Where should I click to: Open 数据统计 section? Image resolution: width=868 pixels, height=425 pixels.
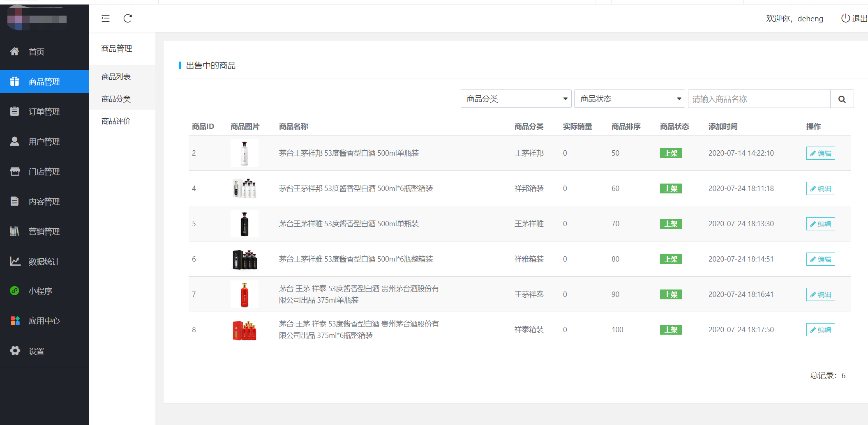pyautogui.click(x=44, y=261)
